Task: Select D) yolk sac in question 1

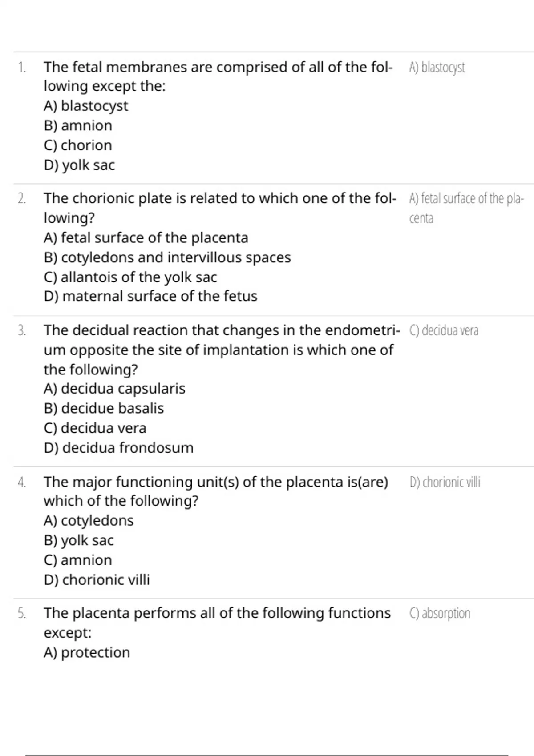Action: pos(79,165)
